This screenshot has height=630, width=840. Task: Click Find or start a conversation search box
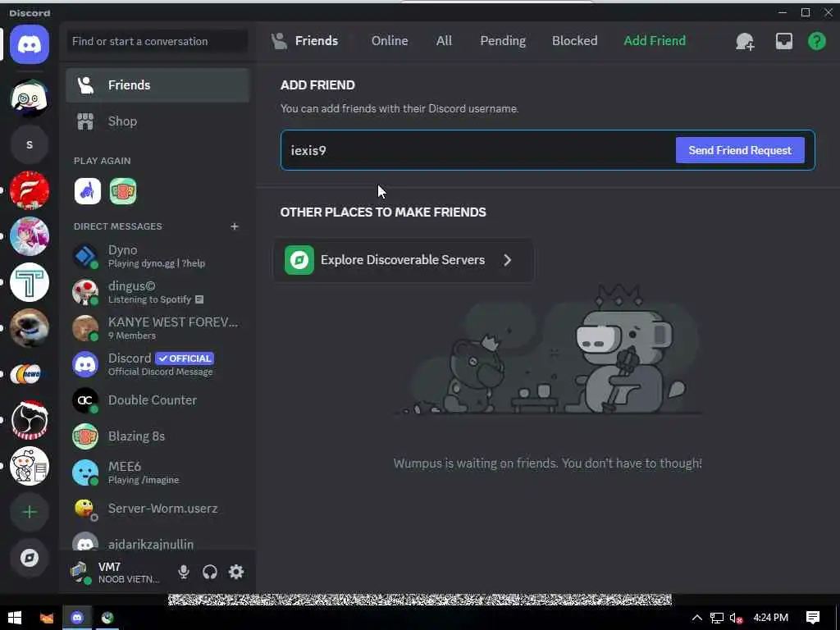[x=157, y=41]
